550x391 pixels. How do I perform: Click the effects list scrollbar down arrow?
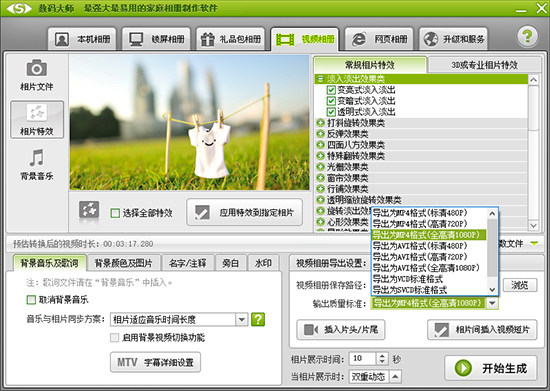(x=534, y=225)
